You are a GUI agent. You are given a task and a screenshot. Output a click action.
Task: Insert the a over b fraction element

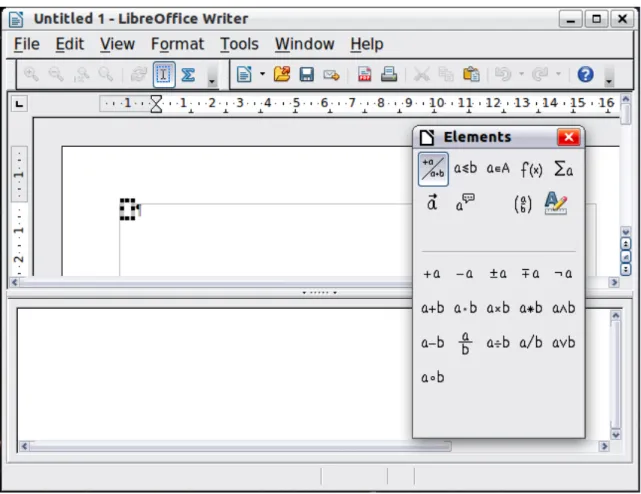465,343
